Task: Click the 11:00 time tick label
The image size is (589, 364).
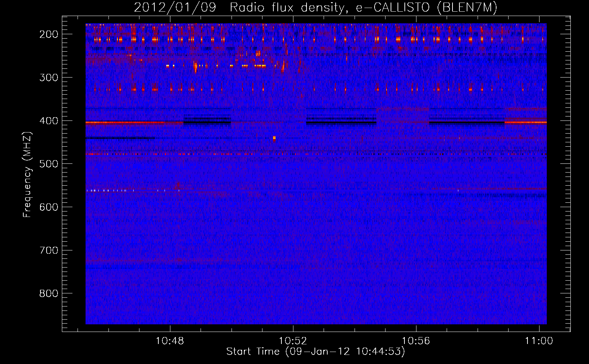Action: (539, 341)
